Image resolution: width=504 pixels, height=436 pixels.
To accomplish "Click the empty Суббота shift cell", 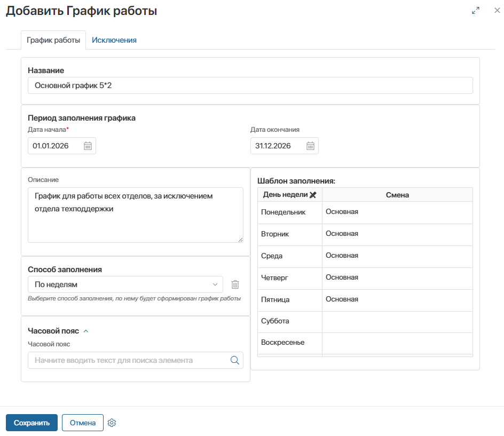I will pos(397,322).
